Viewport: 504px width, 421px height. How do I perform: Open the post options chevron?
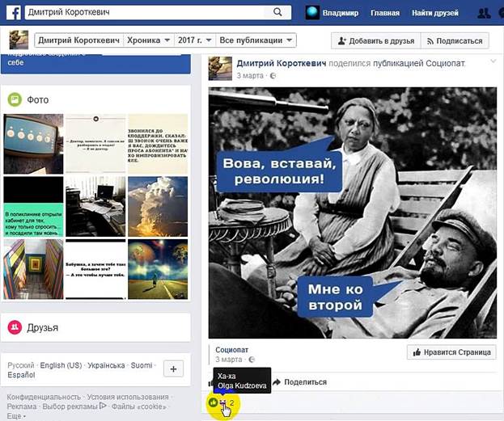493,61
